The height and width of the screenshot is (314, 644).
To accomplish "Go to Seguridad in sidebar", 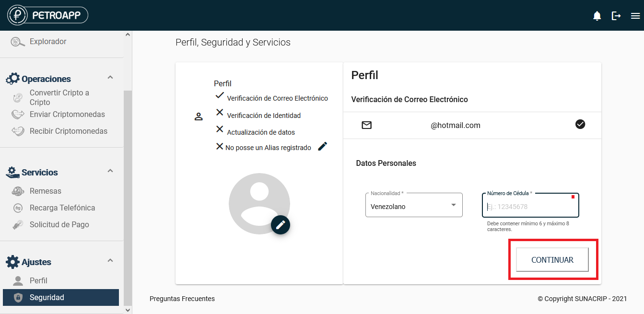I will tap(47, 298).
